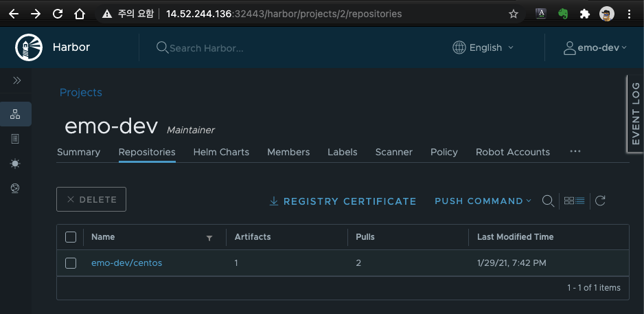Open the browser profile avatar
This screenshot has width=644, height=314.
click(607, 14)
